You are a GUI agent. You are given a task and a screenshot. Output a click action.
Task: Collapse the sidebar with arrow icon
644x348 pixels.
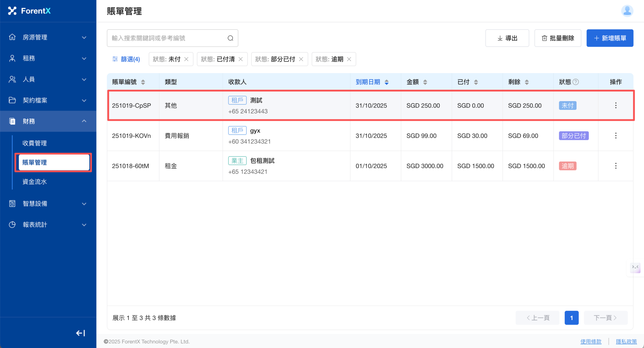tap(80, 333)
